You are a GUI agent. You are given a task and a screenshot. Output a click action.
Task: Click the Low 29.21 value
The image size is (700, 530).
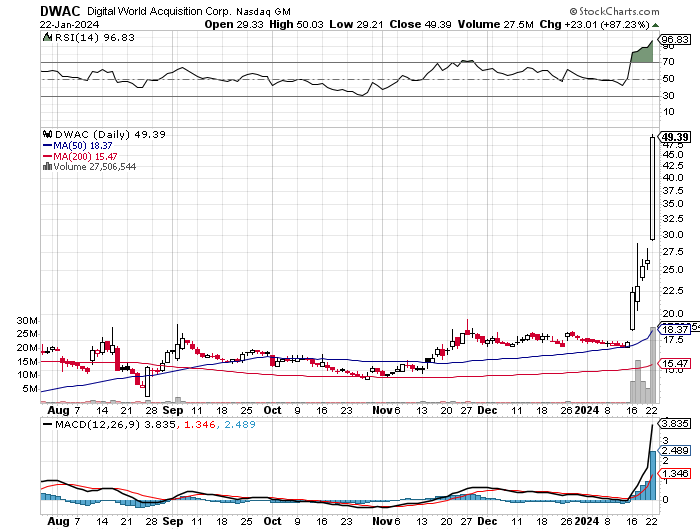356,25
